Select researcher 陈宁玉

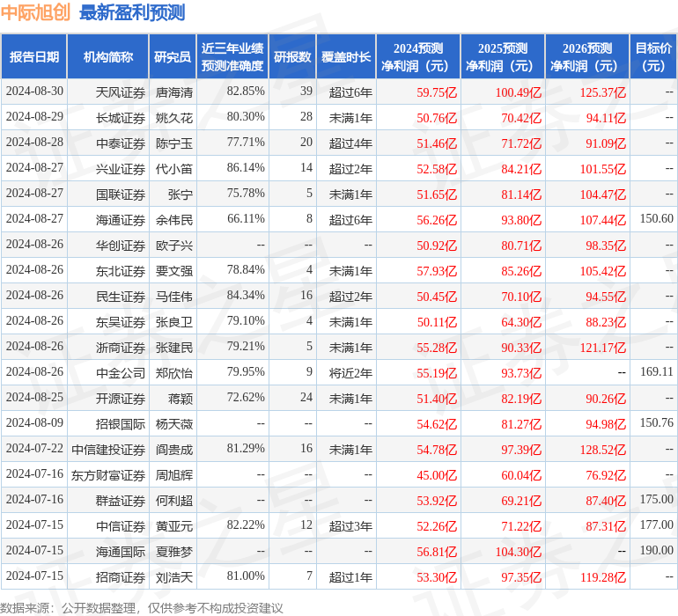coord(174,143)
